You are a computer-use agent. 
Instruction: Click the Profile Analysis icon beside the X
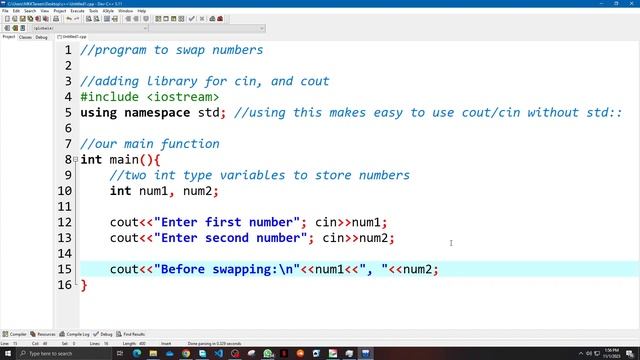[x=212, y=19]
